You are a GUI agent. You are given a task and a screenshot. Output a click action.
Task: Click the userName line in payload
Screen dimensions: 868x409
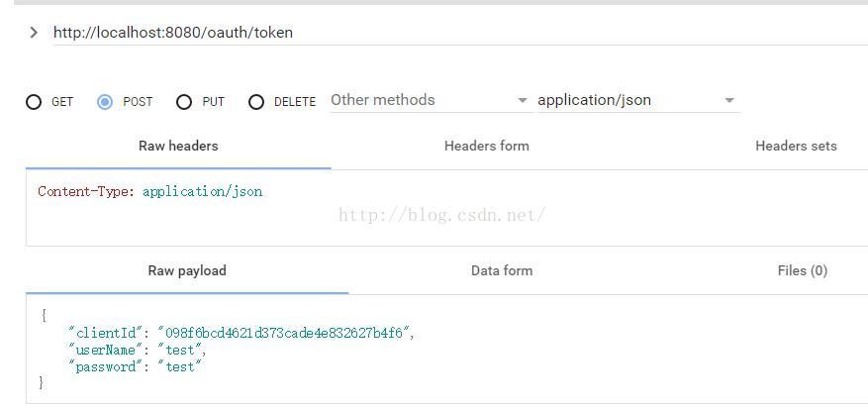(x=138, y=350)
